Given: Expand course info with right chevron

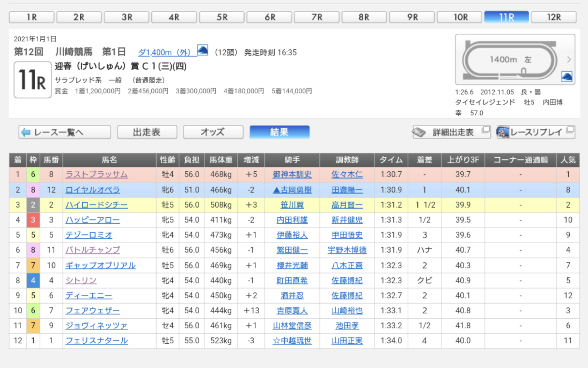Looking at the screenshot, I should point(569,59).
